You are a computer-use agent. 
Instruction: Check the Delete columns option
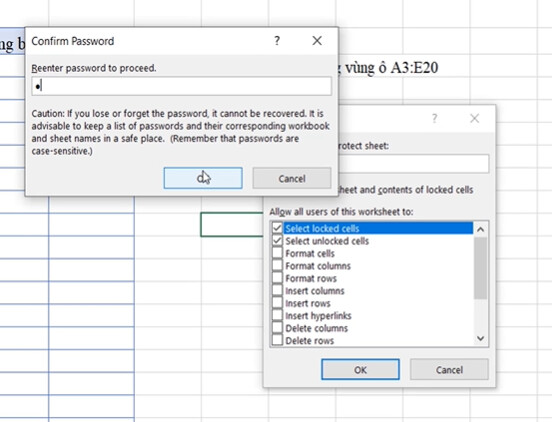click(277, 328)
